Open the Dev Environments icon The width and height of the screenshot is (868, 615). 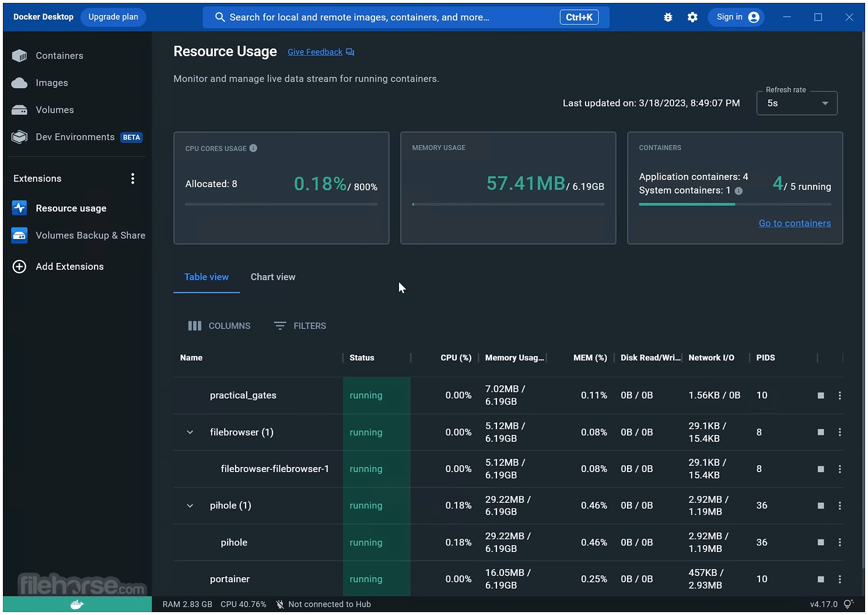click(19, 137)
